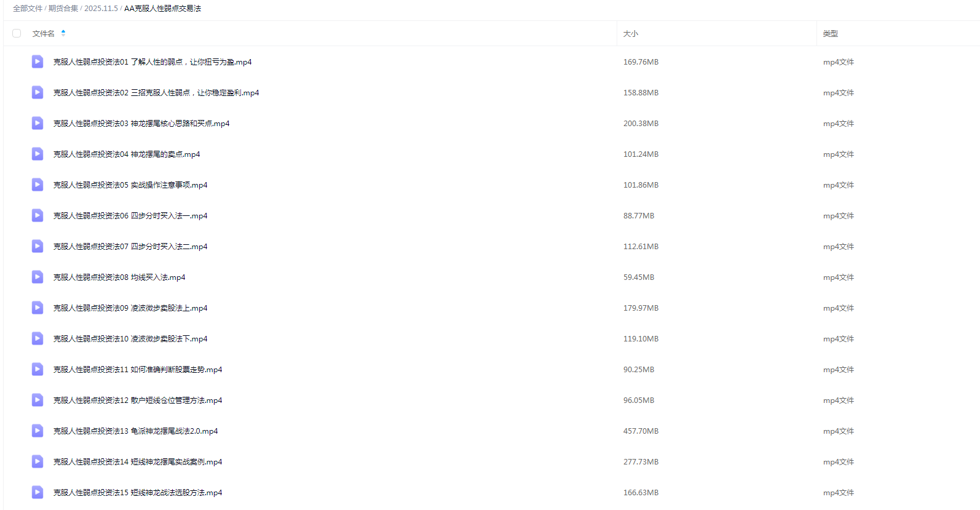The width and height of the screenshot is (980, 510).
Task: Click video icon for lesson 13 file
Action: pyautogui.click(x=38, y=431)
